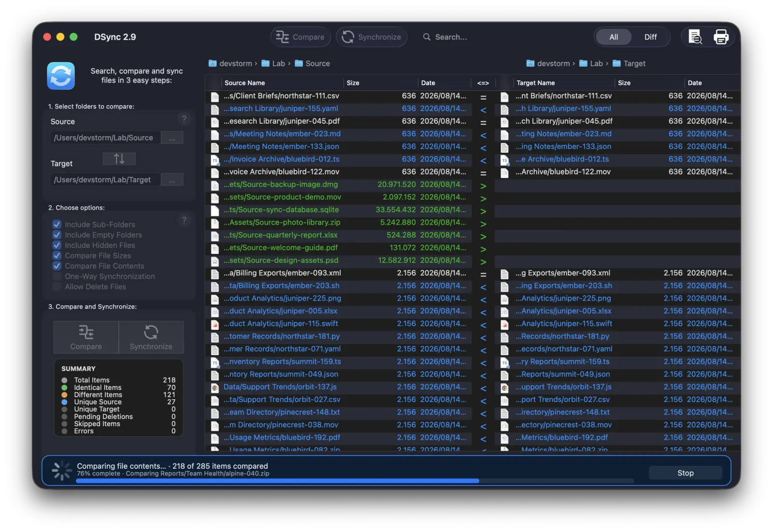Sort by the Target Name column header
Image resolution: width=773 pixels, height=532 pixels.
point(563,83)
